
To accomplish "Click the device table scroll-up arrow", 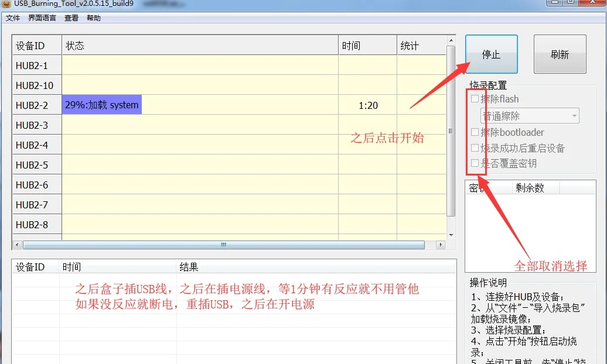I will 451,40.
